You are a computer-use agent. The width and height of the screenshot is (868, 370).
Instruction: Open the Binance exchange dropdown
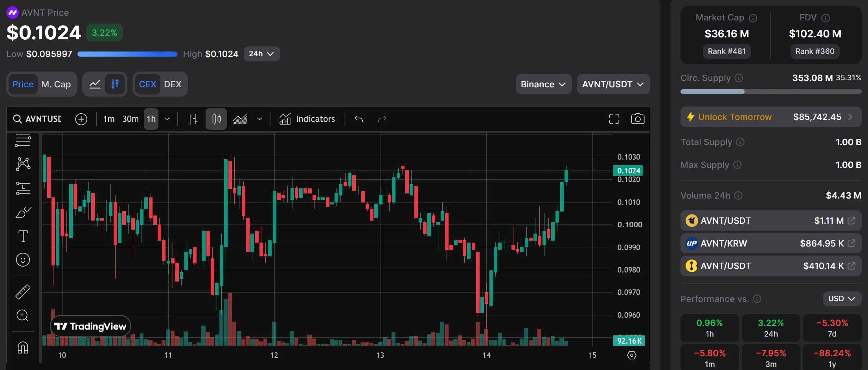point(543,84)
